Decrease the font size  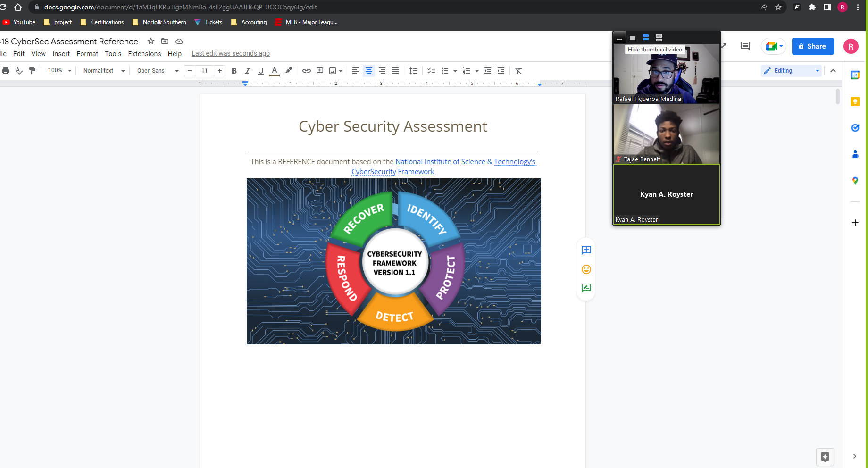pos(190,71)
